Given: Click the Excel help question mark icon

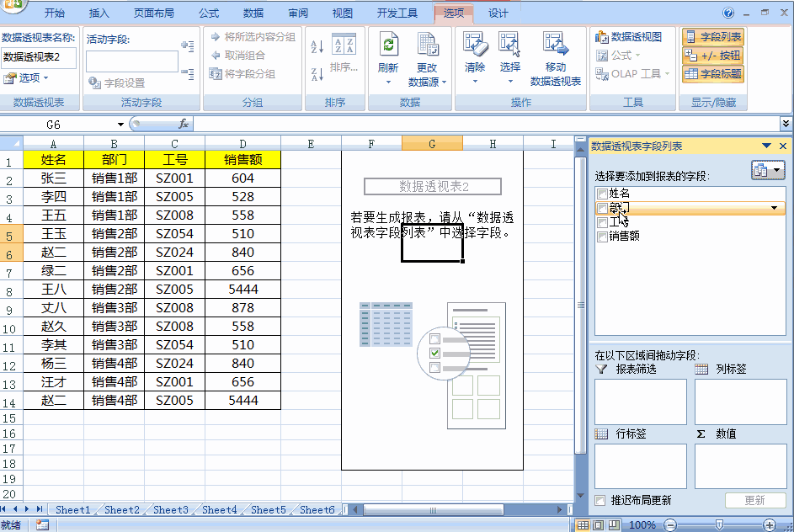Looking at the screenshot, I should click(x=728, y=13).
